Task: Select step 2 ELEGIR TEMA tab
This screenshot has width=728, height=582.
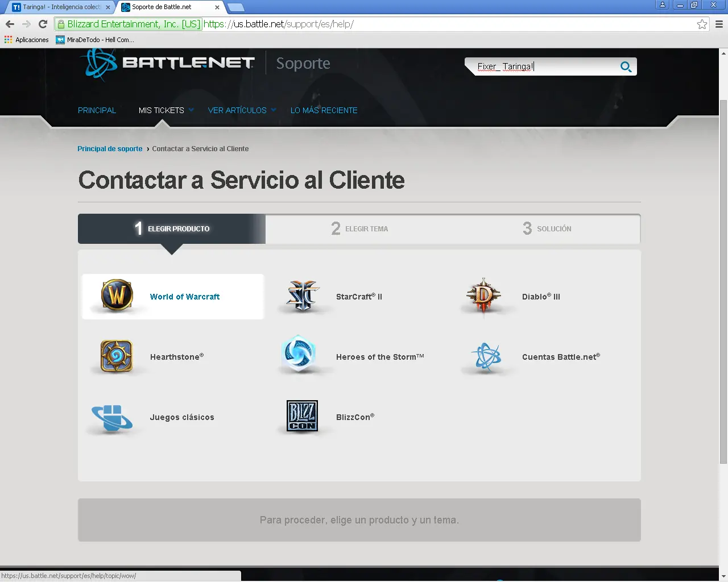Action: [x=359, y=228]
